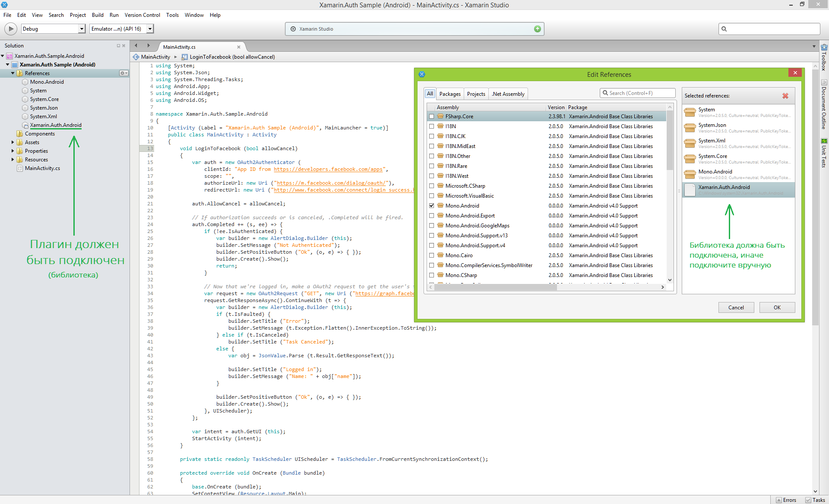Open the document tabs dropdown arrow
829x504 pixels.
pyautogui.click(x=814, y=47)
